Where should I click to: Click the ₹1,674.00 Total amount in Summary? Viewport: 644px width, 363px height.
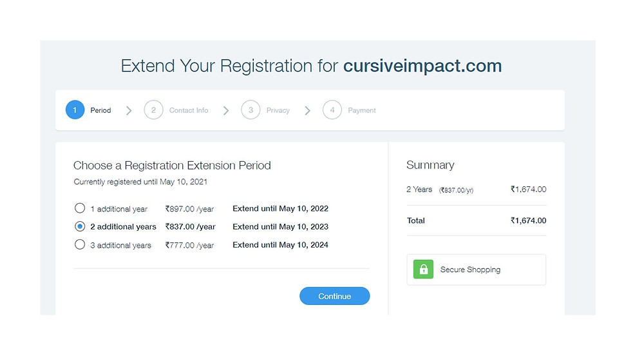tap(528, 221)
